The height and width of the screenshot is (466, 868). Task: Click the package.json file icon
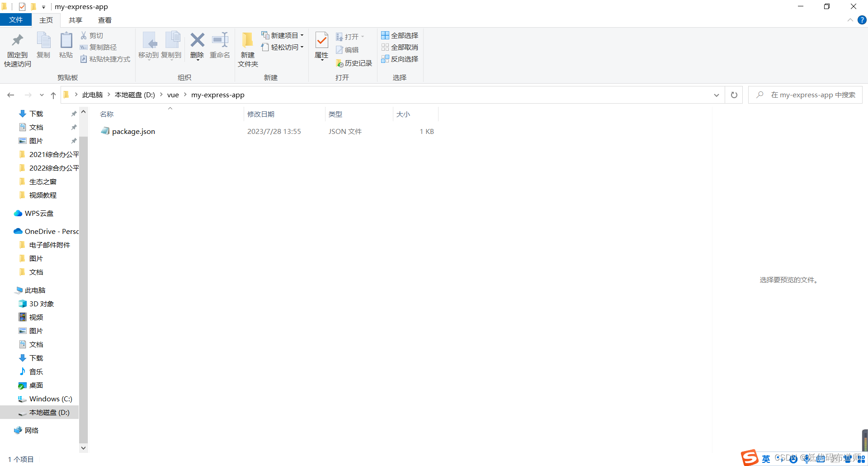[105, 131]
